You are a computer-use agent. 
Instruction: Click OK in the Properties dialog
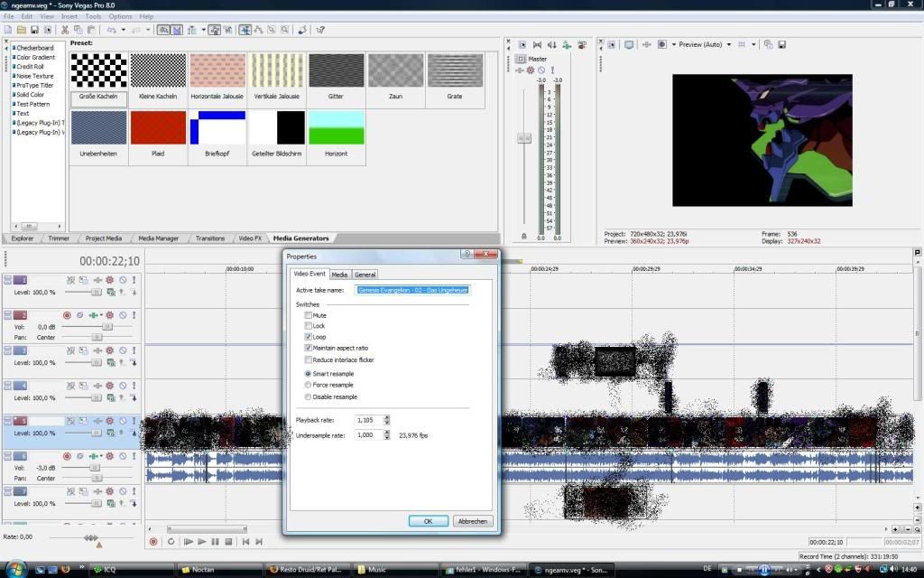429,521
